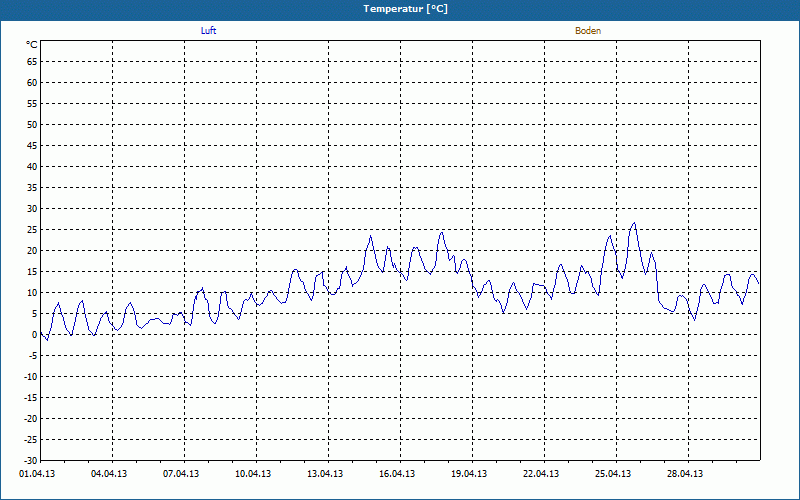The height and width of the screenshot is (500, 800).
Task: Click date label 25.04.13
Action: click(613, 474)
